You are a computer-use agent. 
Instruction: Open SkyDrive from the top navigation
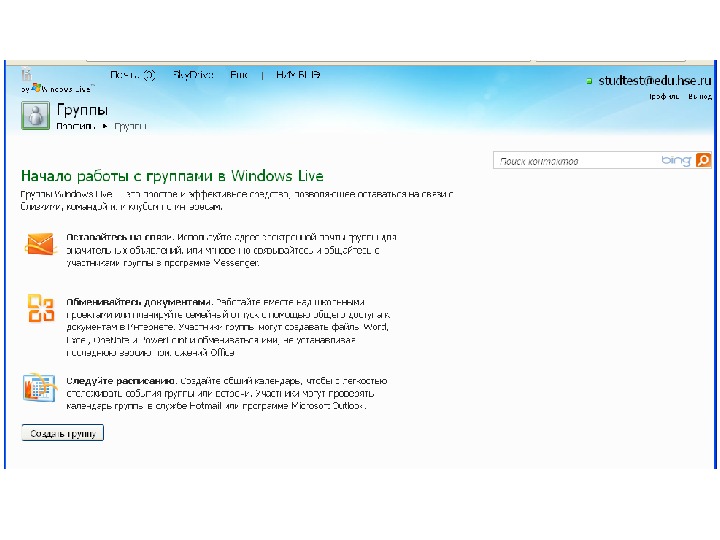coord(193,75)
